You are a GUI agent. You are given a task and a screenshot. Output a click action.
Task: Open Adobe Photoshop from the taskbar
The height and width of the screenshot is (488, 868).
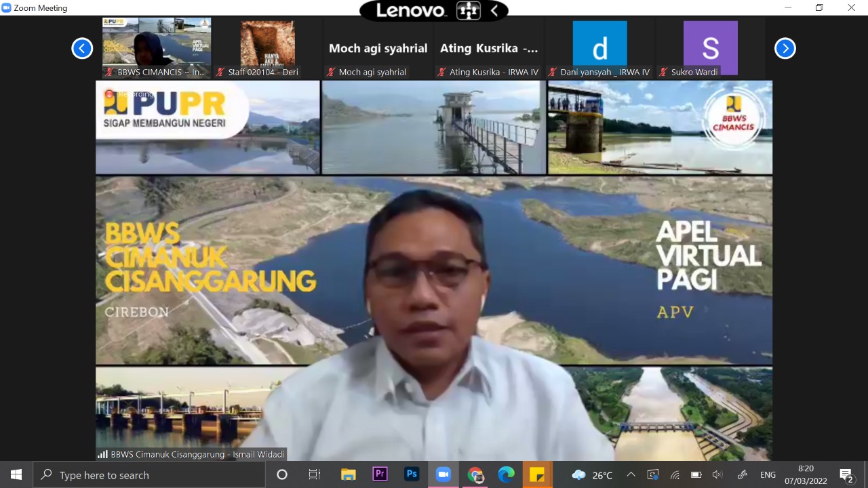pyautogui.click(x=412, y=474)
